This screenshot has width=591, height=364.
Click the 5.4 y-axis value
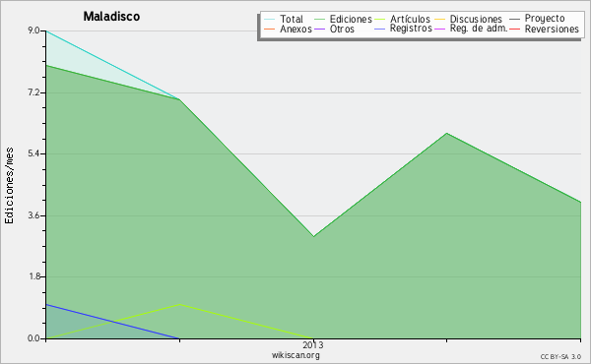pos(33,153)
